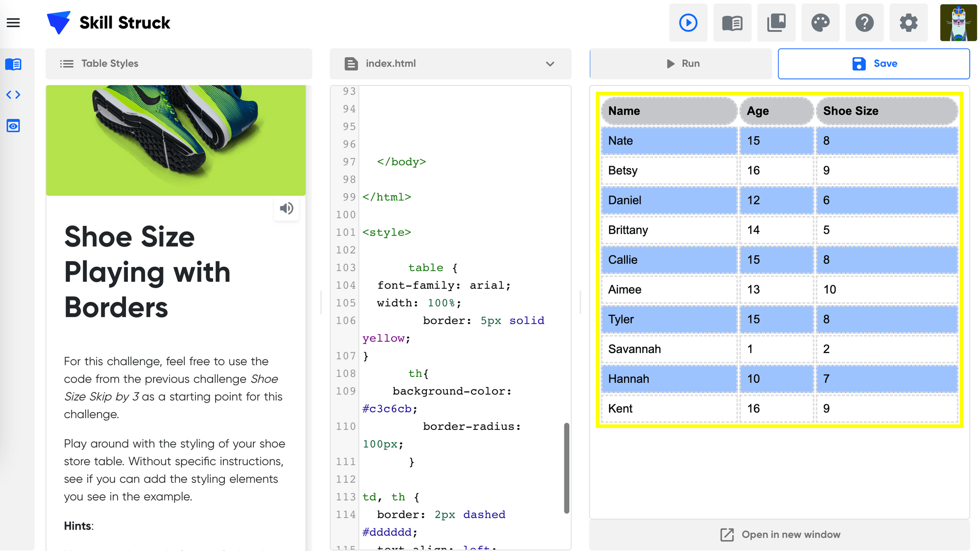Click the help question mark icon
The height and width of the screenshot is (551, 980).
coord(864,23)
